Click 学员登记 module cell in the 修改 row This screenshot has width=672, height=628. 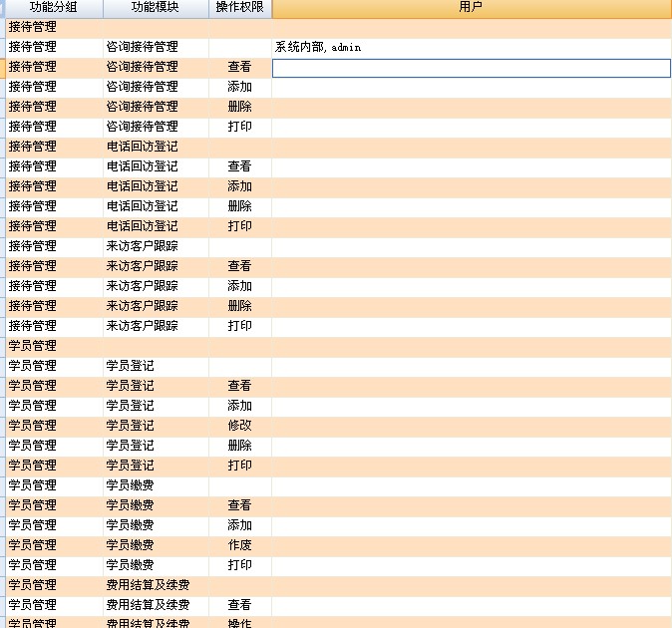(x=156, y=426)
